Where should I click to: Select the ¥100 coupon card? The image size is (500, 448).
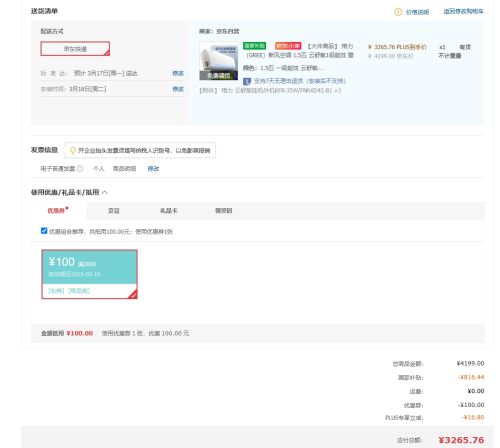pyautogui.click(x=89, y=274)
